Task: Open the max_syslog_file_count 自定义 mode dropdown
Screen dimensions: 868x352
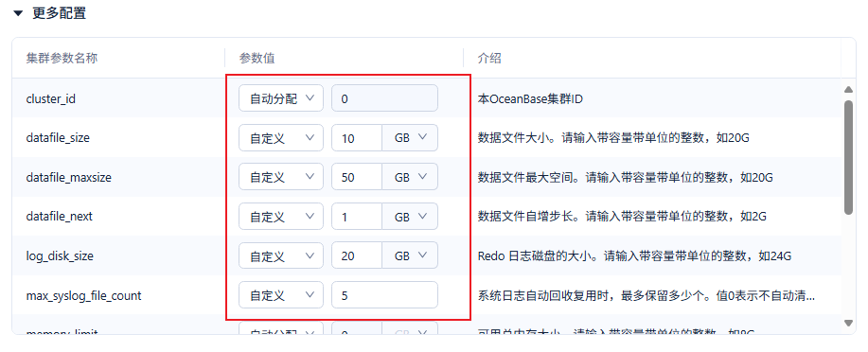Action: pos(281,295)
